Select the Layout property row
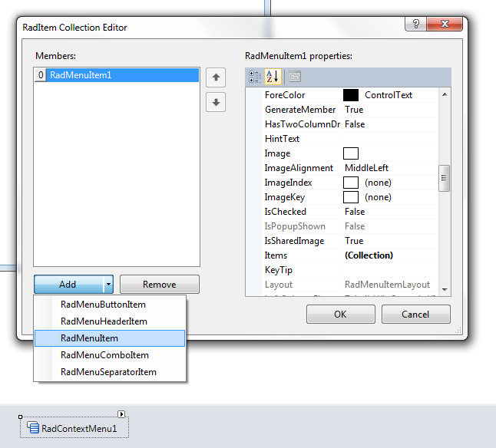 click(x=350, y=285)
